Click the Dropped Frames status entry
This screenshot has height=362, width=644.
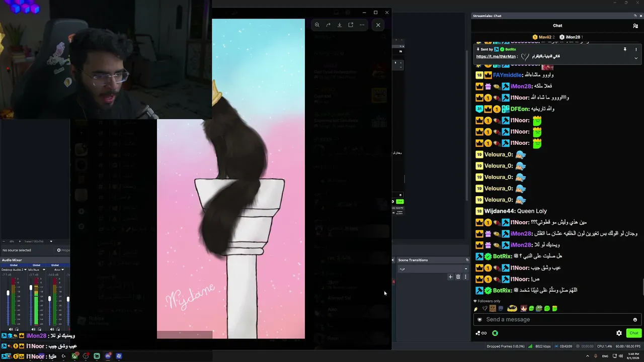click(506, 346)
